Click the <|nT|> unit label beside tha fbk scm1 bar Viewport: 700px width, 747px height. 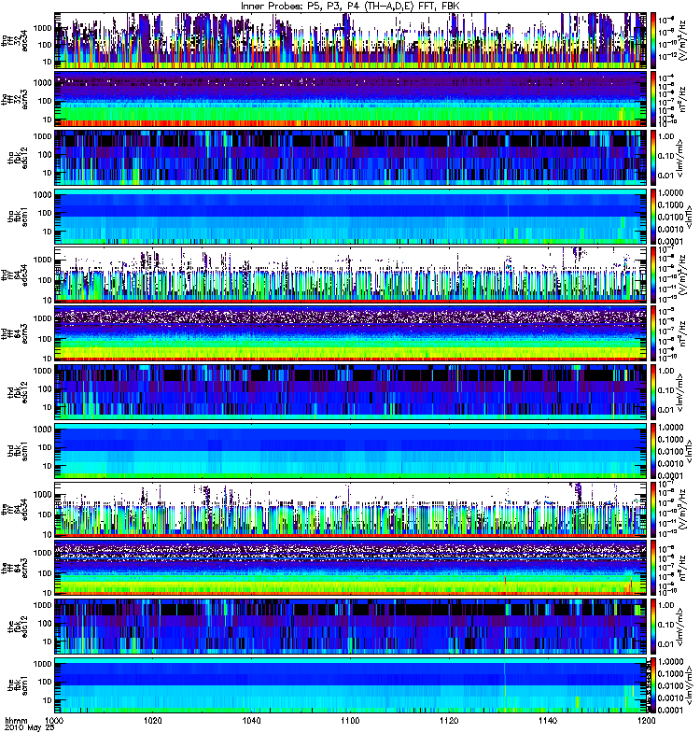click(689, 217)
